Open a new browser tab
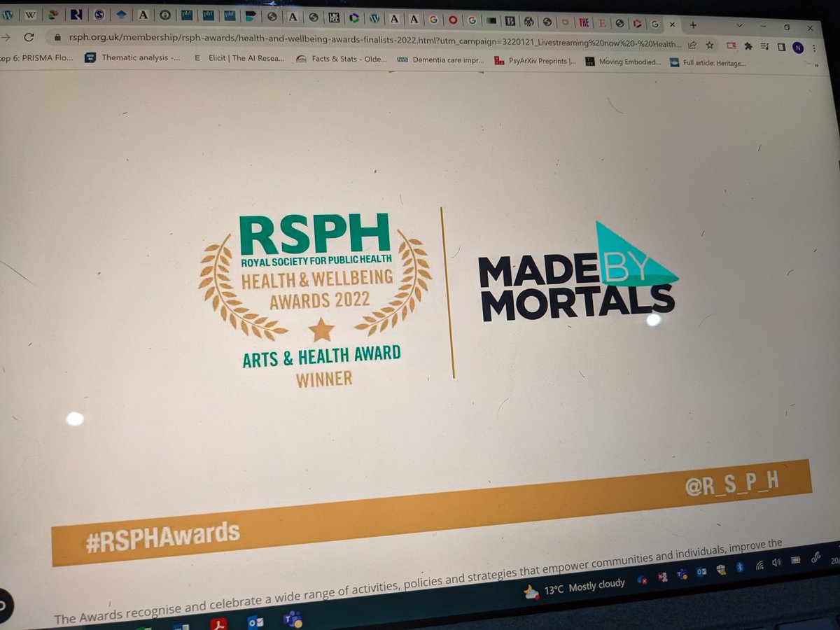 tap(693, 24)
